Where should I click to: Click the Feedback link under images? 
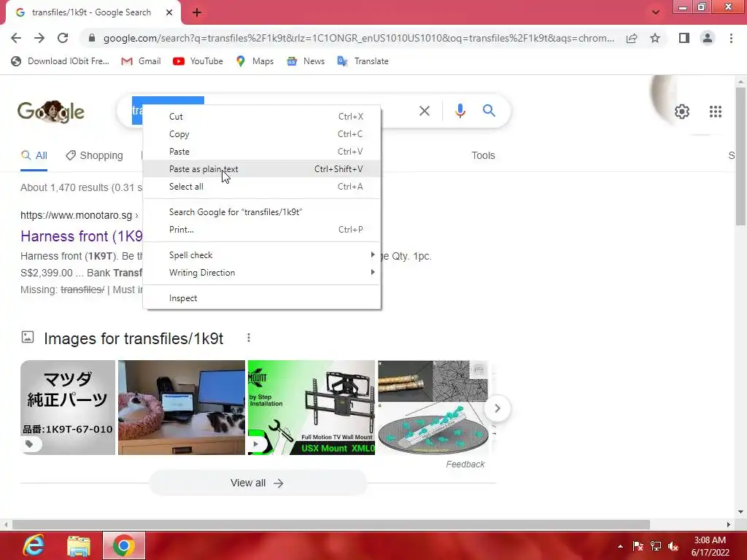465,464
